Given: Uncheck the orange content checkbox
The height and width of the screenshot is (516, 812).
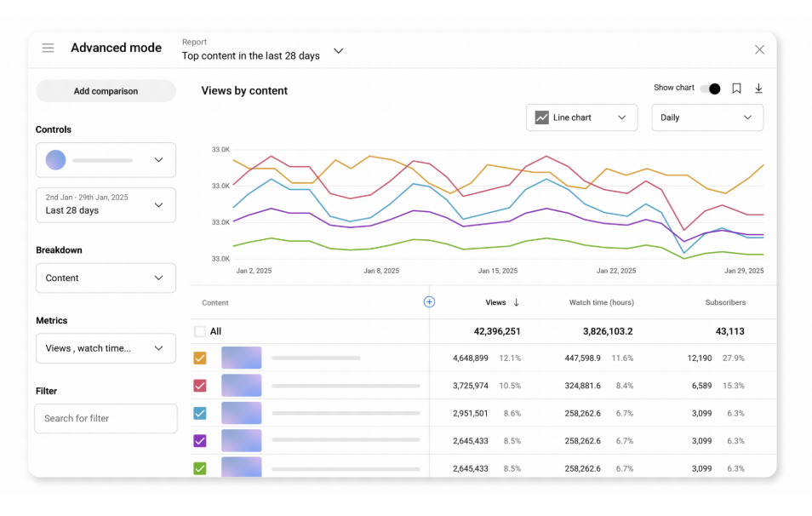Looking at the screenshot, I should tap(200, 358).
